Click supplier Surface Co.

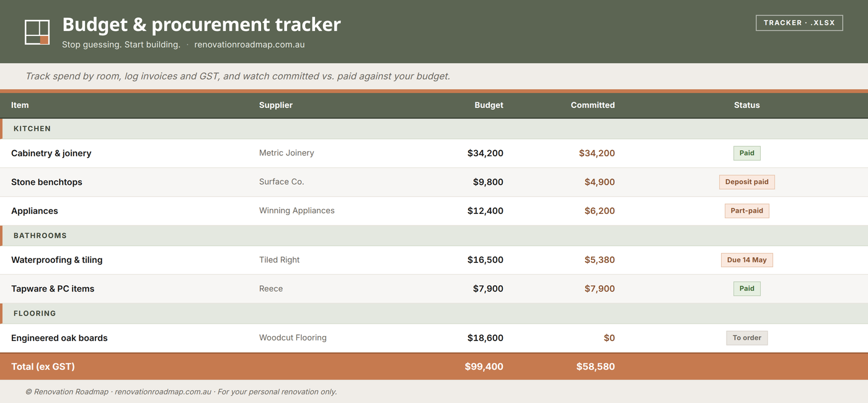pos(281,182)
